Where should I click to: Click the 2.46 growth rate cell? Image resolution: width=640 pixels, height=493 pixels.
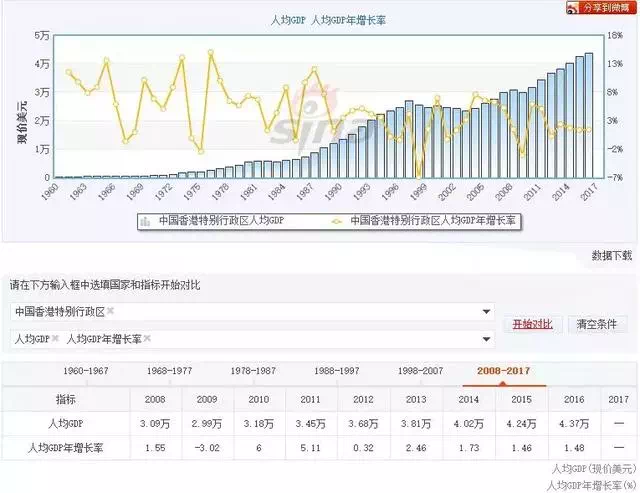click(x=416, y=448)
